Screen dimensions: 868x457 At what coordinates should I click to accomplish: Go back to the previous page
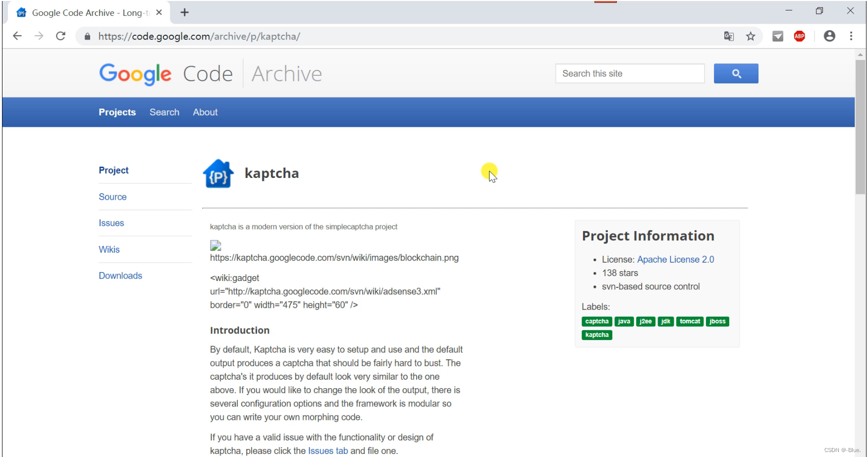pyautogui.click(x=17, y=36)
